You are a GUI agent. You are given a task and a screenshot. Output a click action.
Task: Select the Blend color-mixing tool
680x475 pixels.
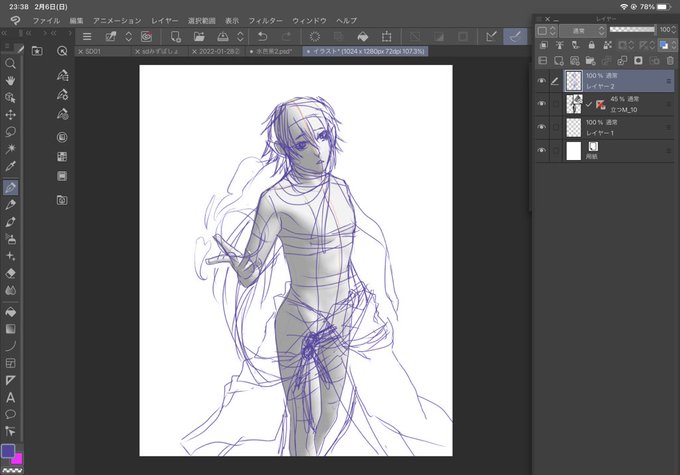[10, 290]
